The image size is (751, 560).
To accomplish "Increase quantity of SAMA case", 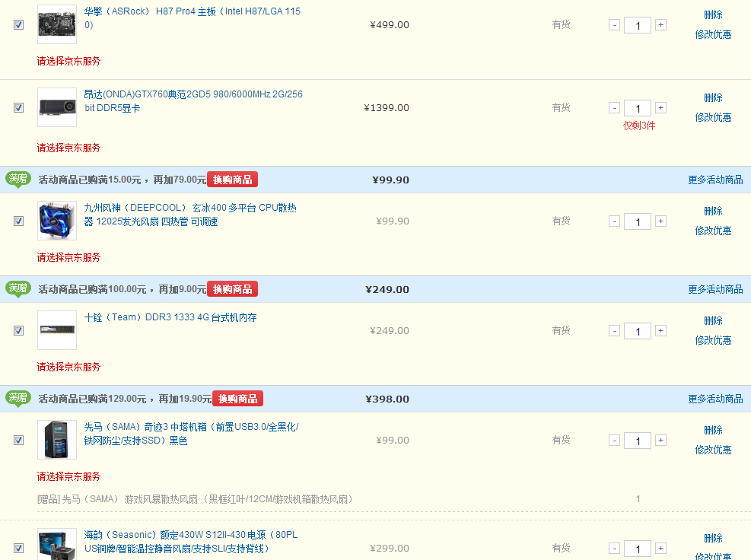I will [661, 441].
